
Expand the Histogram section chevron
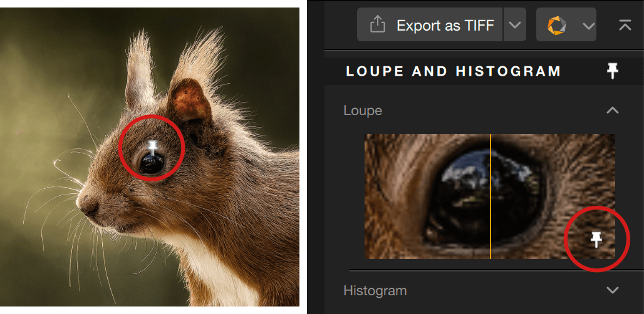(x=613, y=290)
